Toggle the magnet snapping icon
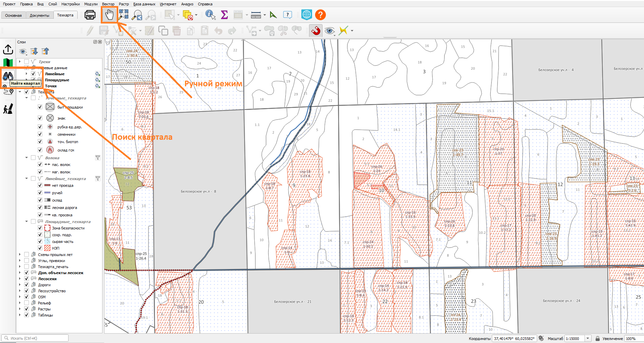The height and width of the screenshot is (343, 644). click(315, 31)
